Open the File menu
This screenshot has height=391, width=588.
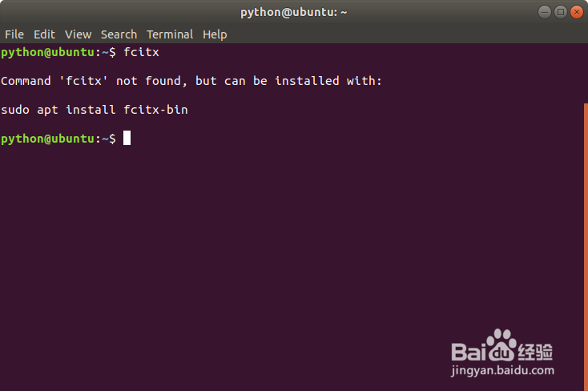pyautogui.click(x=14, y=34)
